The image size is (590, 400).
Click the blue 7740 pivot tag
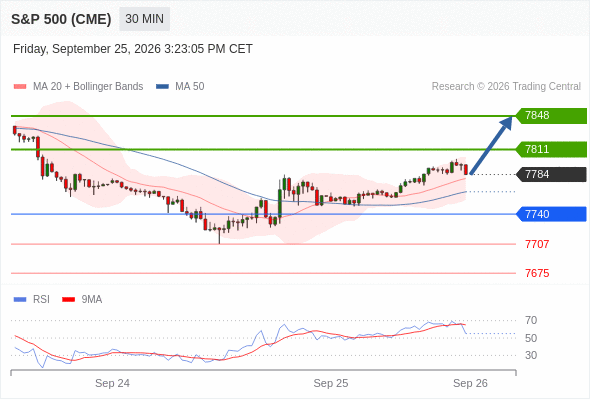[551, 214]
